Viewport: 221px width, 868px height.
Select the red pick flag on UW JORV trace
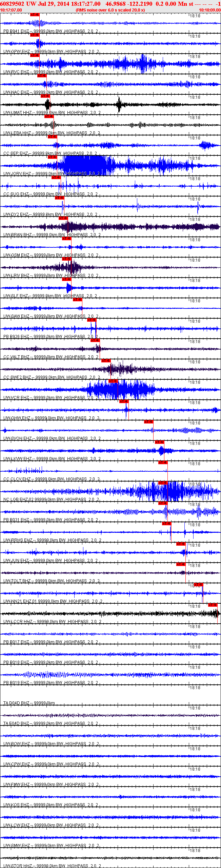pyautogui.click(x=52, y=157)
